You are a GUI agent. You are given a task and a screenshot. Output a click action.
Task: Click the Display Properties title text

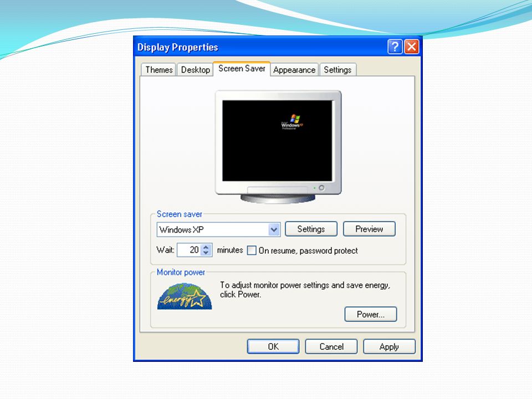pos(177,47)
